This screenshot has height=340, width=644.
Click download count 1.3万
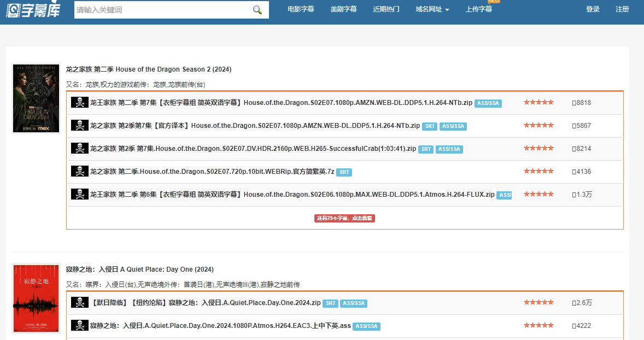point(582,195)
